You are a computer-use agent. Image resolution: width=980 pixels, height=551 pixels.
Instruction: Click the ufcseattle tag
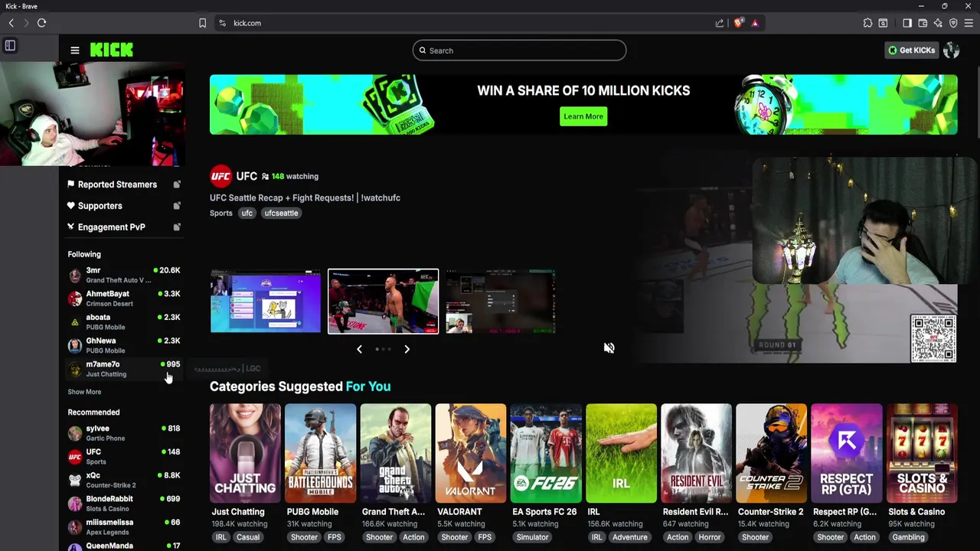click(x=281, y=213)
